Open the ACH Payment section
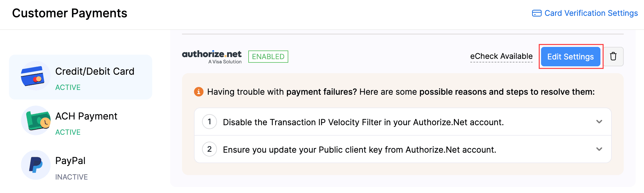The height and width of the screenshot is (193, 644). tap(86, 117)
